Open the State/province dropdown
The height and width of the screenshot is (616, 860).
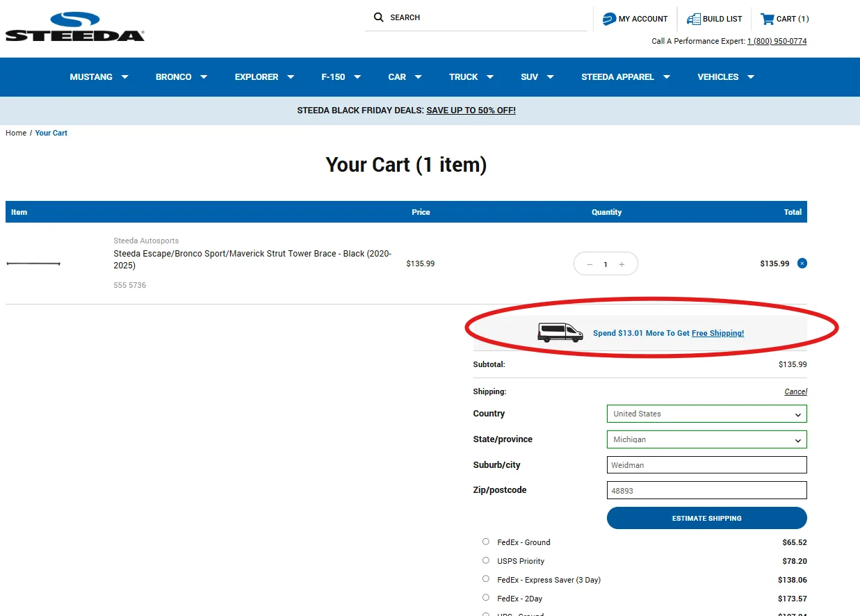(706, 439)
